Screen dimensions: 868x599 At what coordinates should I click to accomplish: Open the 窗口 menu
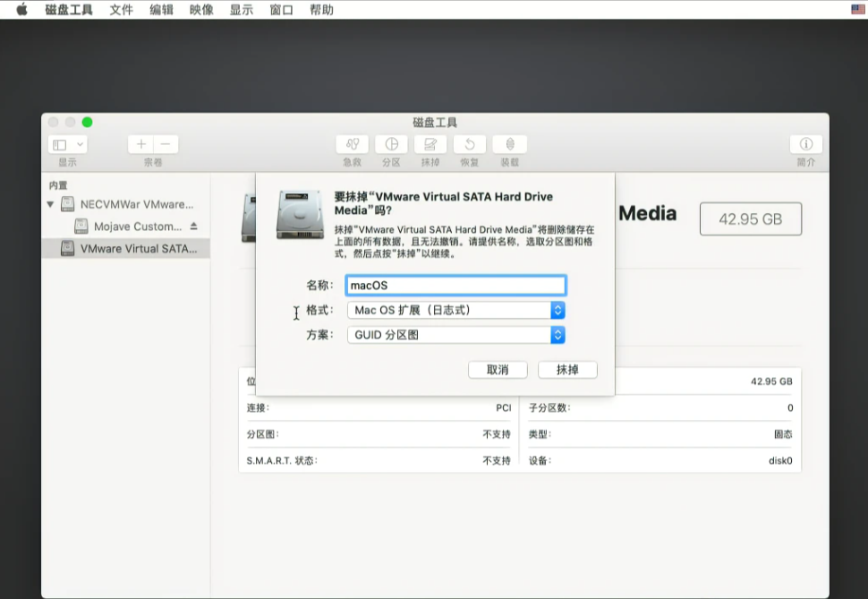281,10
